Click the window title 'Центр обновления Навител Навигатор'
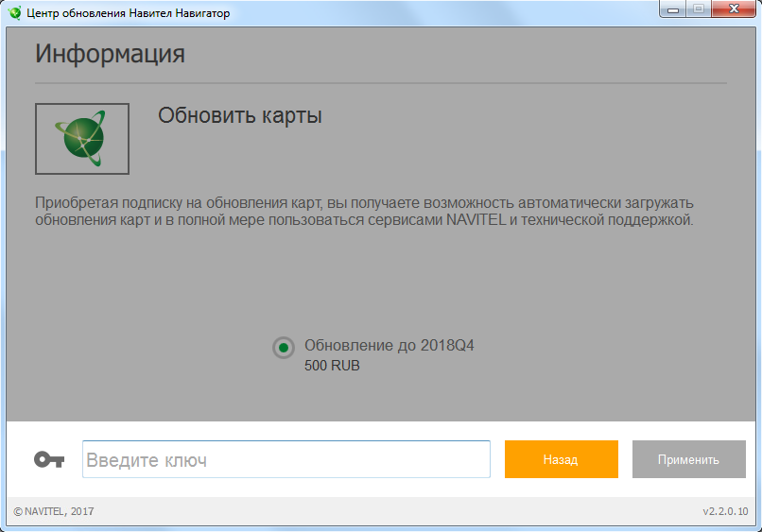762x532 pixels. (129, 13)
